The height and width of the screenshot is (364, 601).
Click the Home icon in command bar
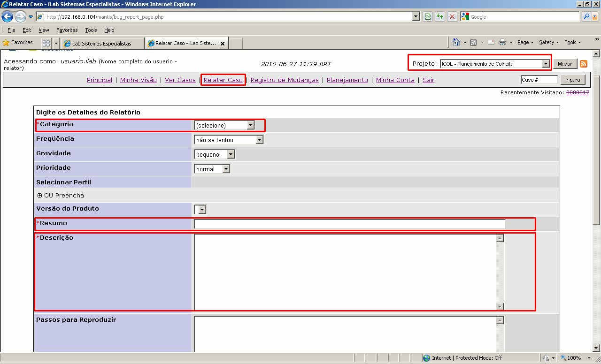pyautogui.click(x=456, y=42)
